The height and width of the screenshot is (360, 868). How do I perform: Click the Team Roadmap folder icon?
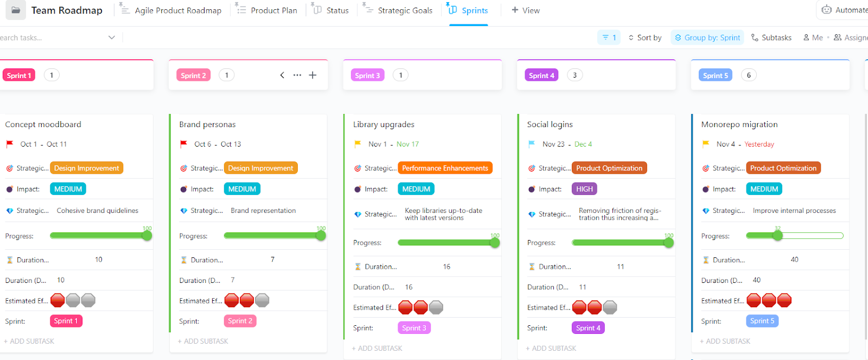16,10
